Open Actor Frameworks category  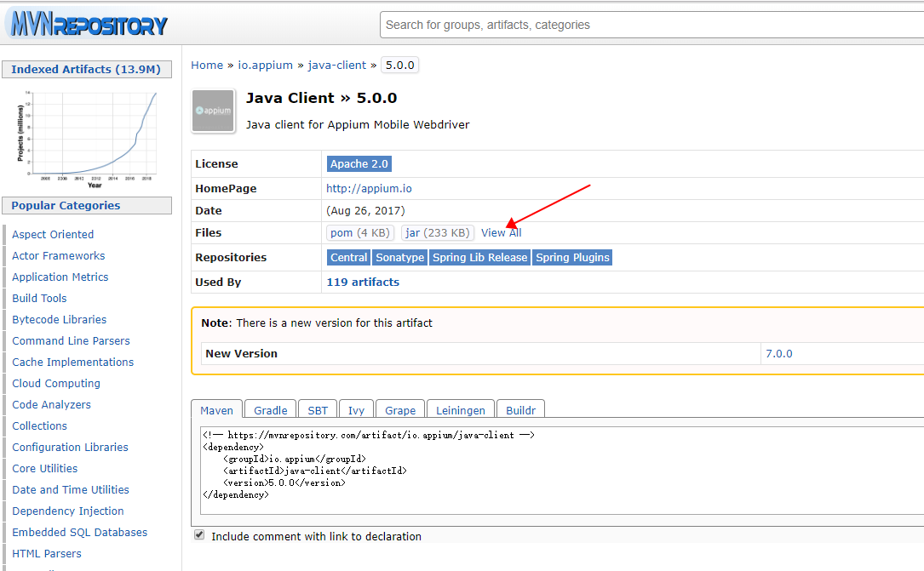[x=59, y=255]
